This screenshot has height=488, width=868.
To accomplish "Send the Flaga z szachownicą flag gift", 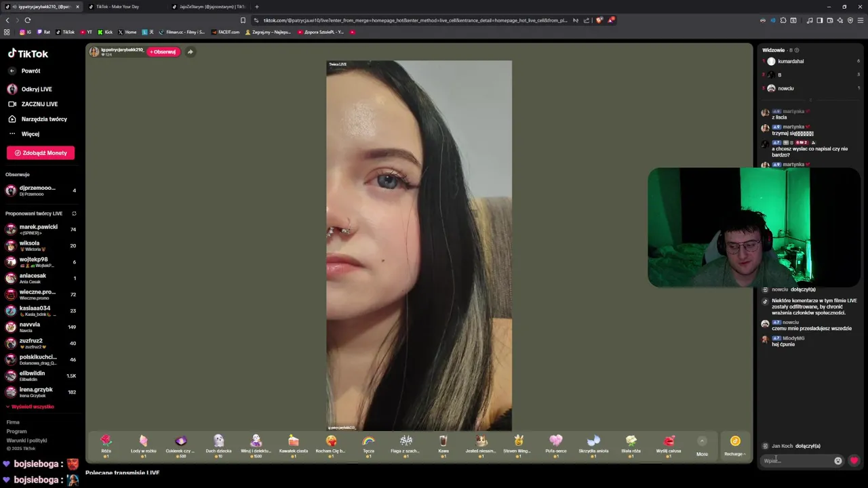I will click(406, 445).
